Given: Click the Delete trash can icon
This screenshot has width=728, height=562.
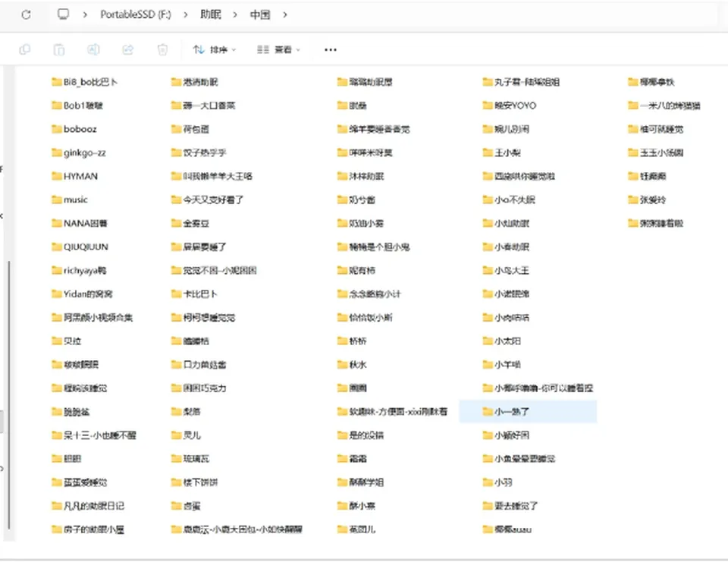Looking at the screenshot, I should tap(162, 49).
